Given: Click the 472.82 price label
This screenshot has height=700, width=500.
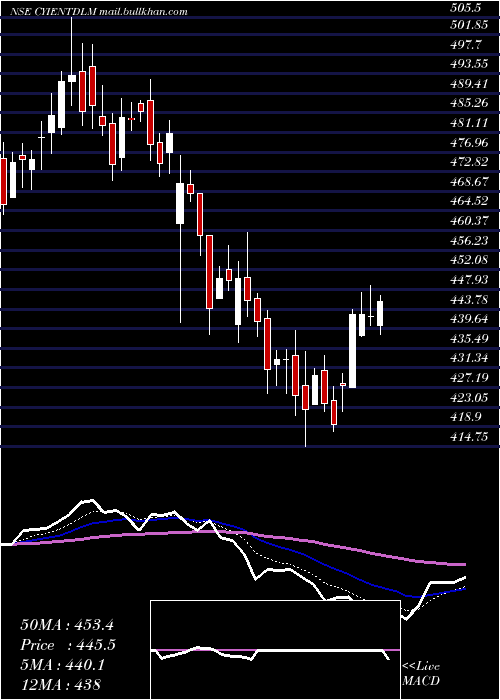Looking at the screenshot, I should coord(471,162).
